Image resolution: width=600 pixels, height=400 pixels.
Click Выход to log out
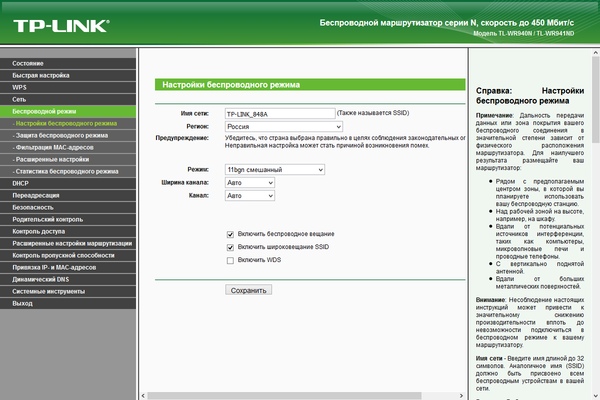[68, 303]
